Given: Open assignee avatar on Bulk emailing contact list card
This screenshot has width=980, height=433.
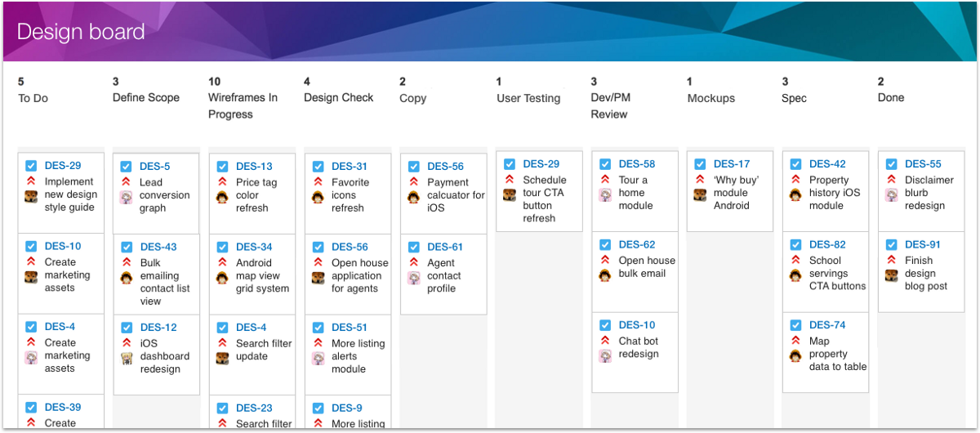Looking at the screenshot, I should tap(127, 277).
